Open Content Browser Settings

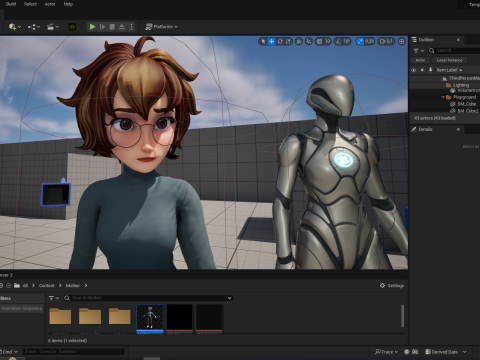tap(392, 286)
